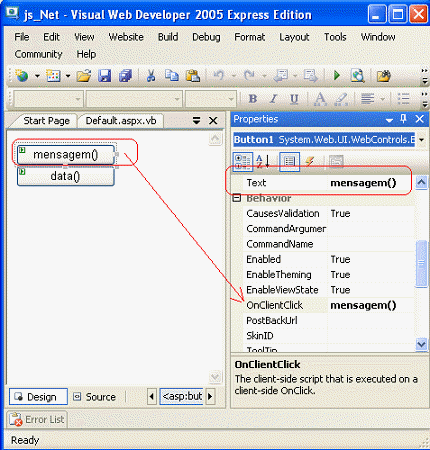Image resolution: width=430 pixels, height=450 pixels.
Task: Click the Properties panel scrollbar thumb
Action: [x=422, y=264]
